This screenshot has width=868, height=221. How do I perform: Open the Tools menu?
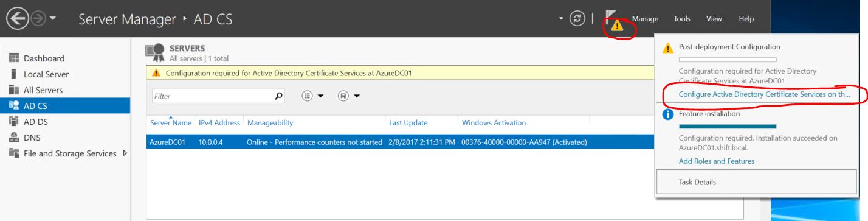681,19
